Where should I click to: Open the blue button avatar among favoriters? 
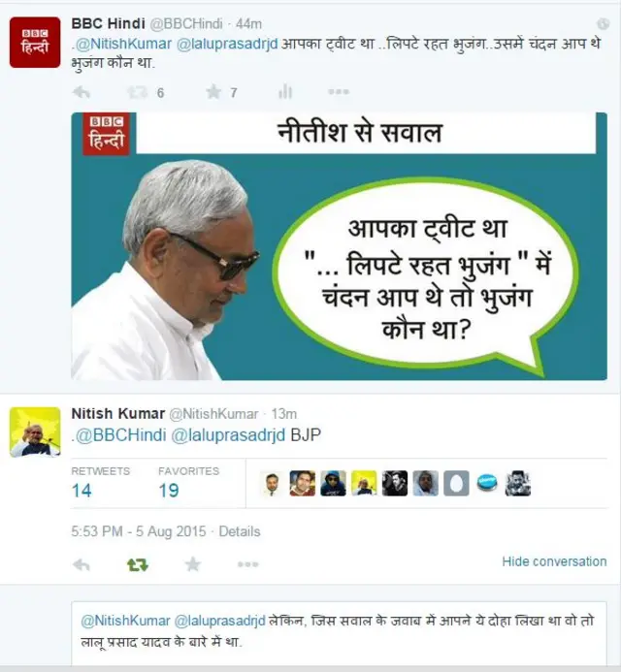click(487, 484)
